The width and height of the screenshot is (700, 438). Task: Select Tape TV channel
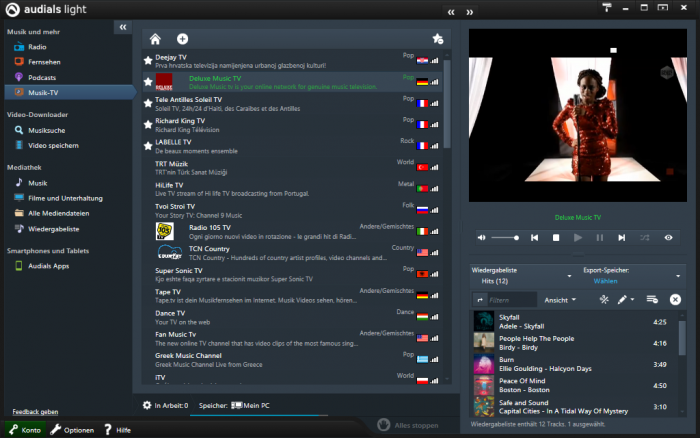292,296
